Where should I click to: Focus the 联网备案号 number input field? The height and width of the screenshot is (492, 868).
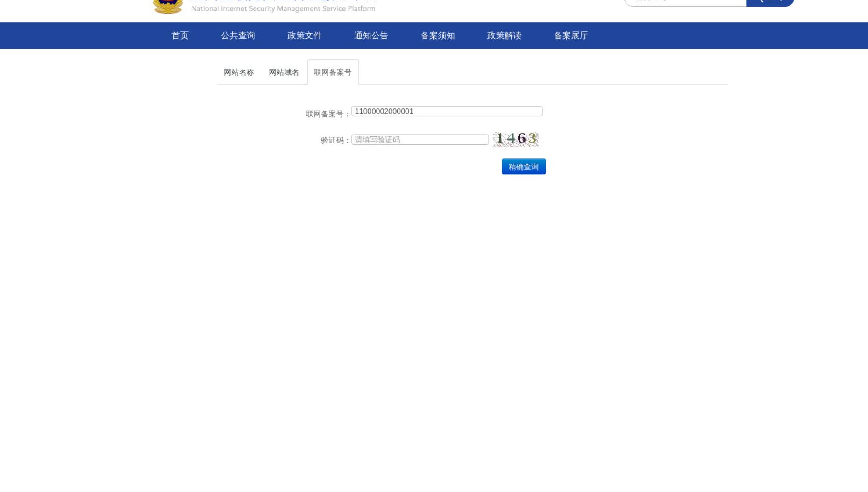point(447,111)
